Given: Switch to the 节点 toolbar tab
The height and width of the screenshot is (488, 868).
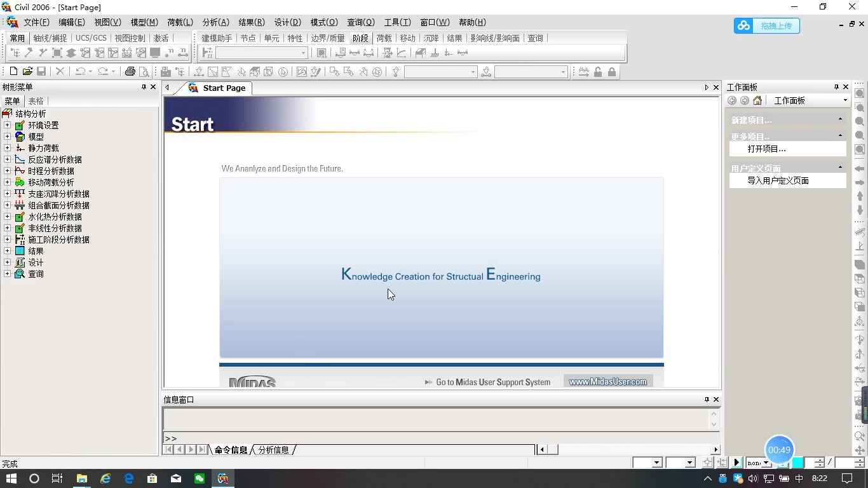Looking at the screenshot, I should pyautogui.click(x=248, y=38).
